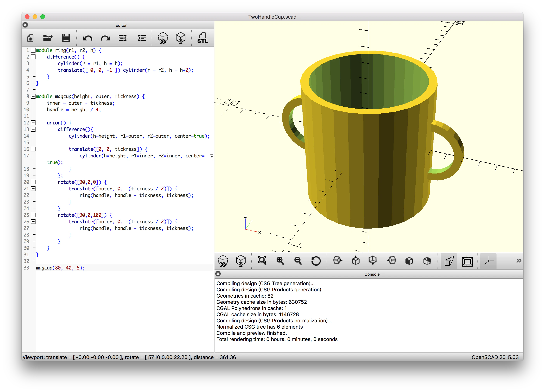Redo the last edit
The height and width of the screenshot is (392, 545).
(106, 38)
